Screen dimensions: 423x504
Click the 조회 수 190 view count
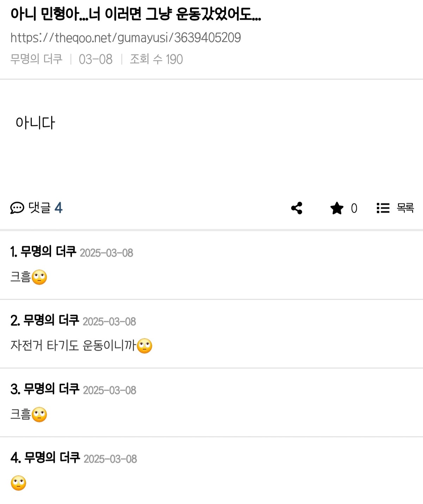tap(156, 59)
